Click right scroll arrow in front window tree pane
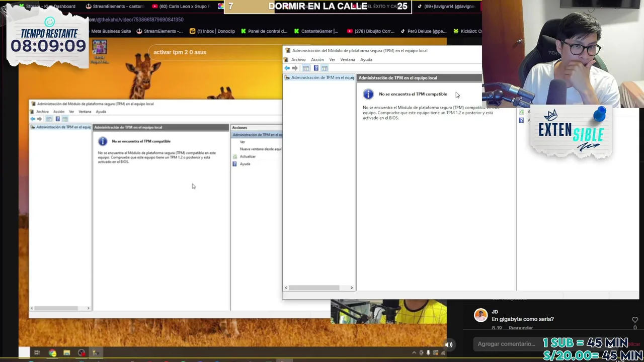Image resolution: width=644 pixels, height=362 pixels. pos(352,288)
